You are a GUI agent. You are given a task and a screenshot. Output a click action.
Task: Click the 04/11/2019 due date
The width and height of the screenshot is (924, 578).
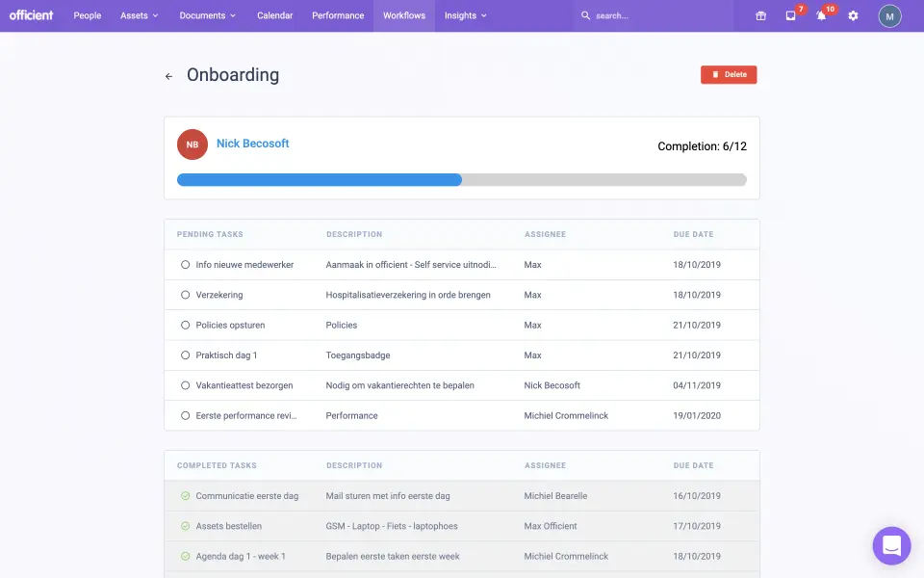(x=697, y=385)
